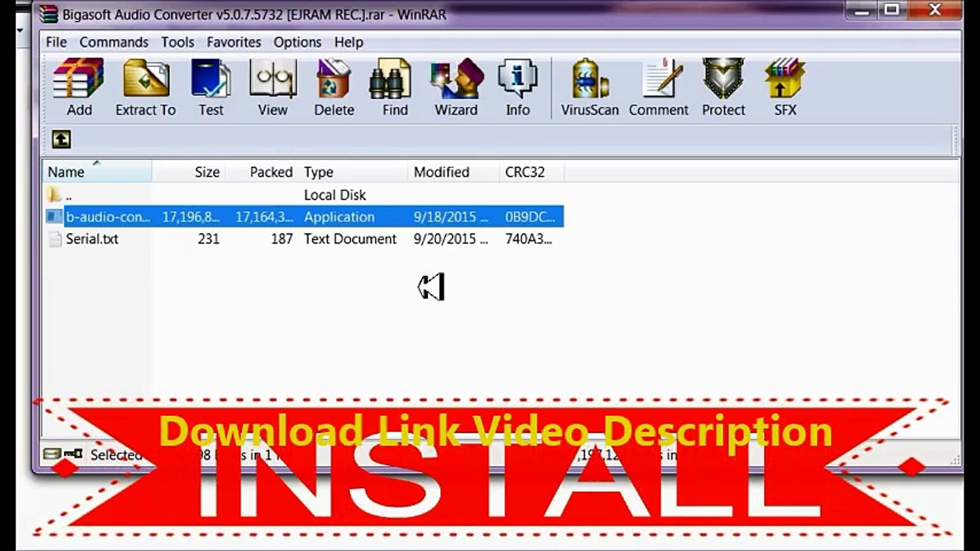
Task: Click the 740A3... CRC32 value
Action: (529, 239)
